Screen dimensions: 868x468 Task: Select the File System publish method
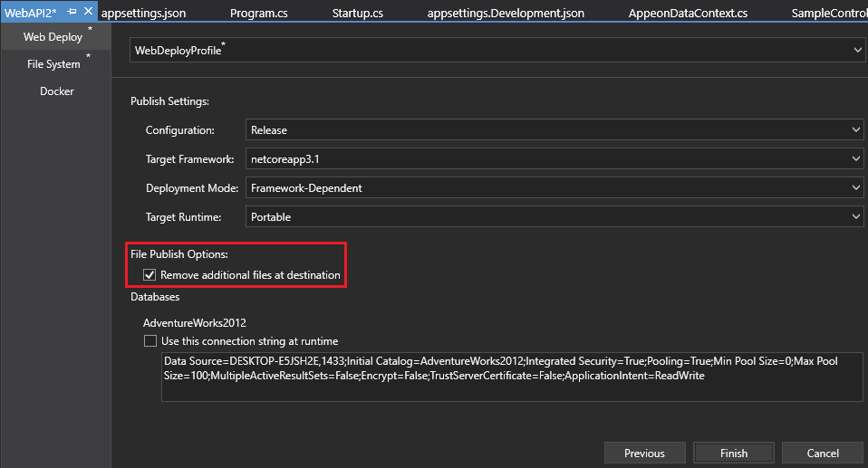pos(53,64)
